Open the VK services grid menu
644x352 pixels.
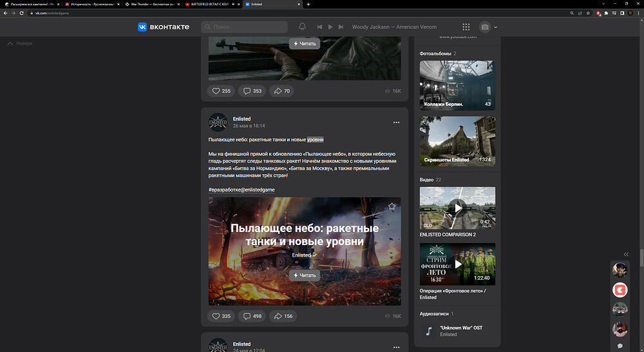point(466,26)
